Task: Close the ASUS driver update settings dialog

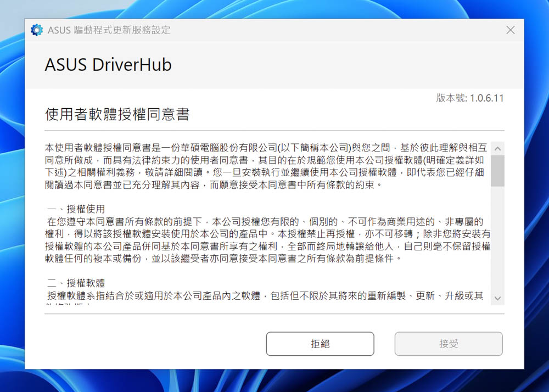Action: point(510,30)
